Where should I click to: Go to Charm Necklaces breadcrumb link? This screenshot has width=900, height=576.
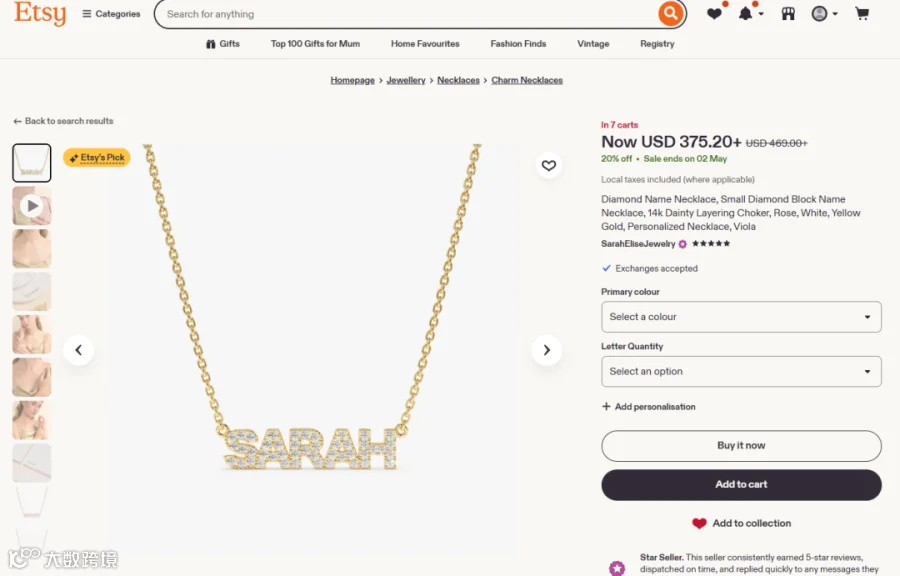[527, 80]
